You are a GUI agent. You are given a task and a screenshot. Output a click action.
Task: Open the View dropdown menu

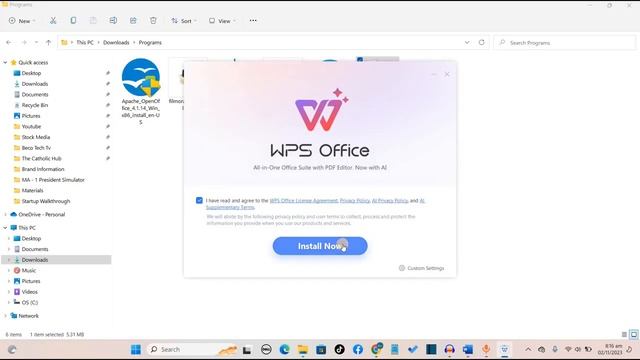pos(222,21)
